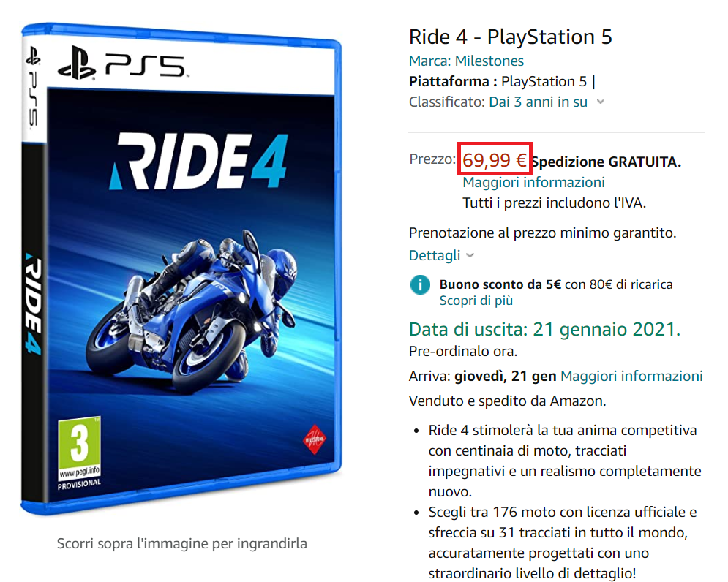Open the age classification dropdown arrow

pyautogui.click(x=600, y=102)
